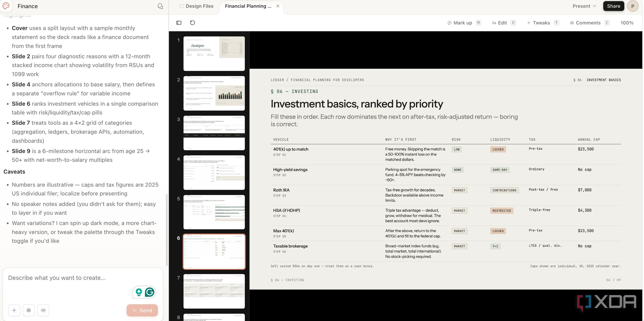Viewport: 644px width, 321px height.
Task: Open the Comments panel
Action: coord(590,23)
